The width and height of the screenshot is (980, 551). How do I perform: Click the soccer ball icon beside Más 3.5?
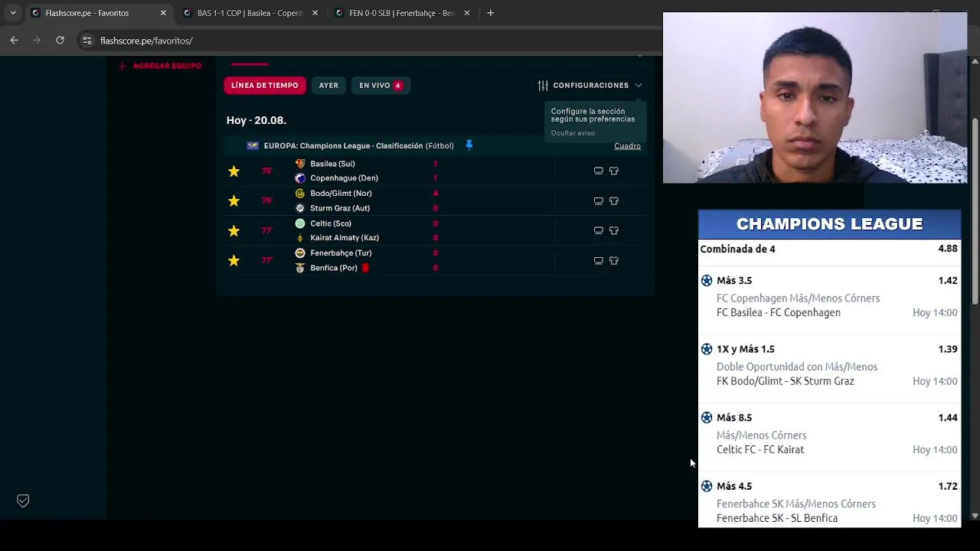[x=707, y=281]
